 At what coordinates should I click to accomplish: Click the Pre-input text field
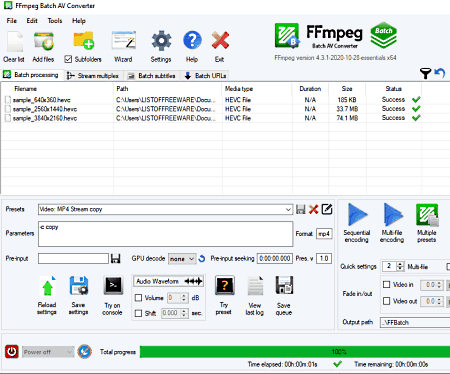(73, 259)
